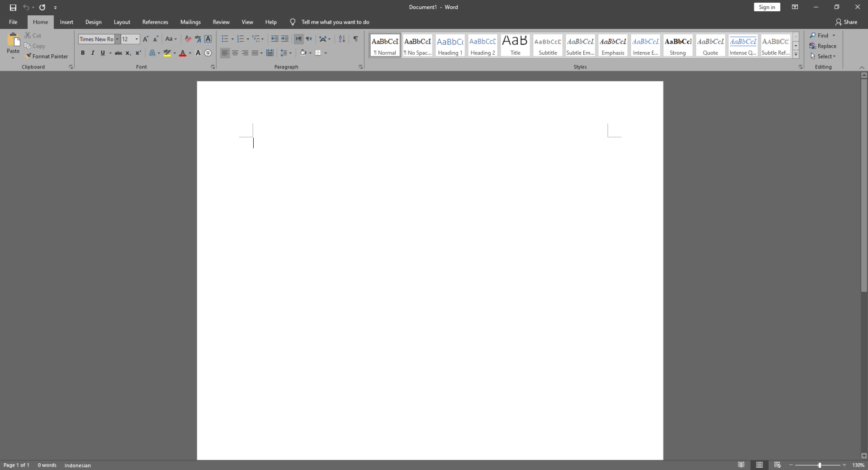Viewport: 868px width, 470px height.
Task: Open the Phonetic Guide tool
Action: pyautogui.click(x=198, y=39)
